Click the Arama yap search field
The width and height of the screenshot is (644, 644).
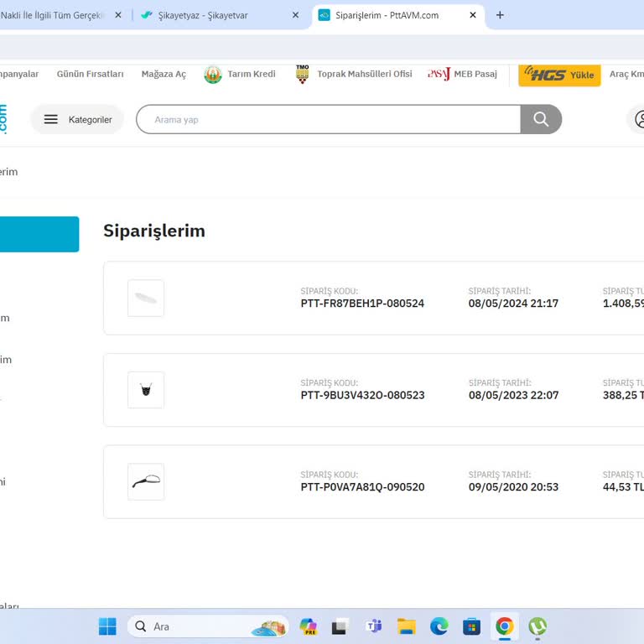(x=329, y=120)
